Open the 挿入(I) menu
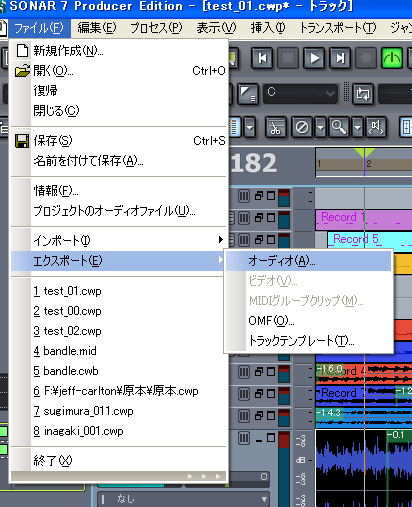This screenshot has height=507, width=412. click(268, 28)
